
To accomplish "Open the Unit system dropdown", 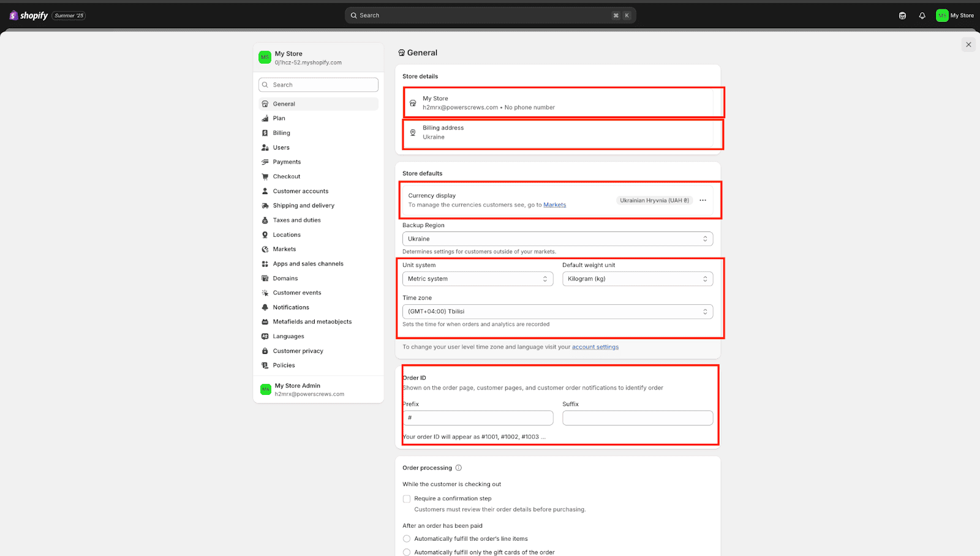I will [478, 279].
